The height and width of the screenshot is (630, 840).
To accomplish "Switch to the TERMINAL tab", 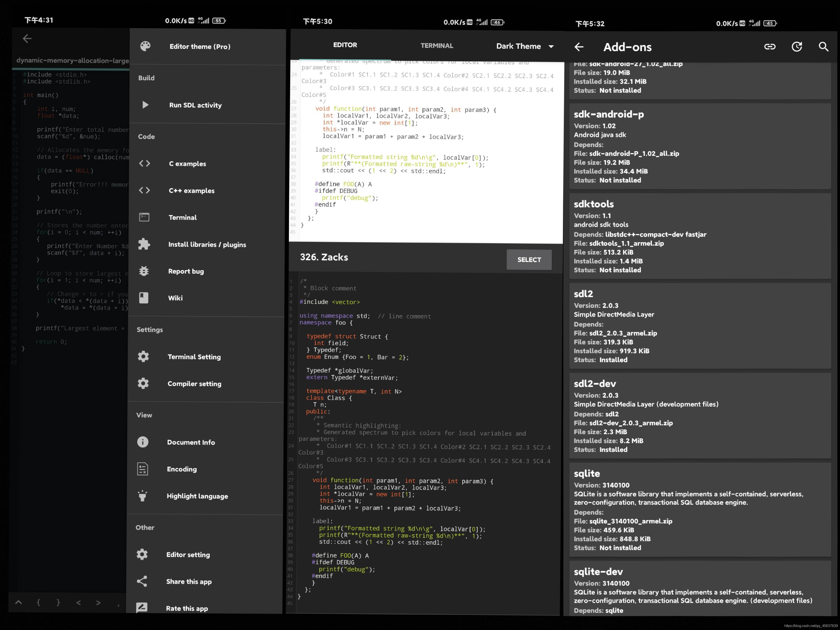I will [436, 46].
